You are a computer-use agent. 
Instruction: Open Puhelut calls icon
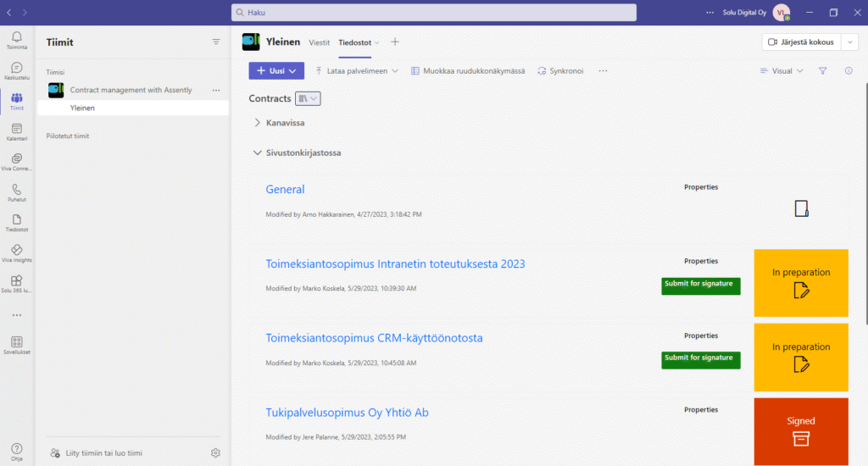pos(17,192)
